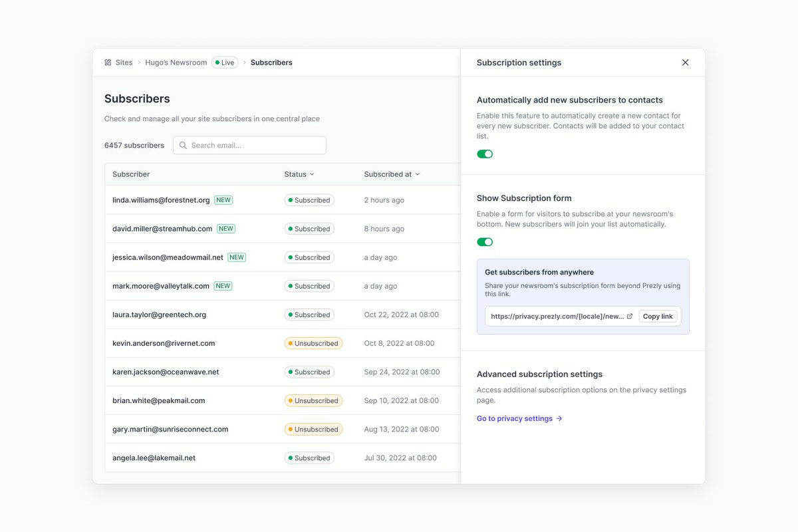This screenshot has width=798, height=532.
Task: Click Subscribed status badge for linda.williams
Action: (309, 200)
